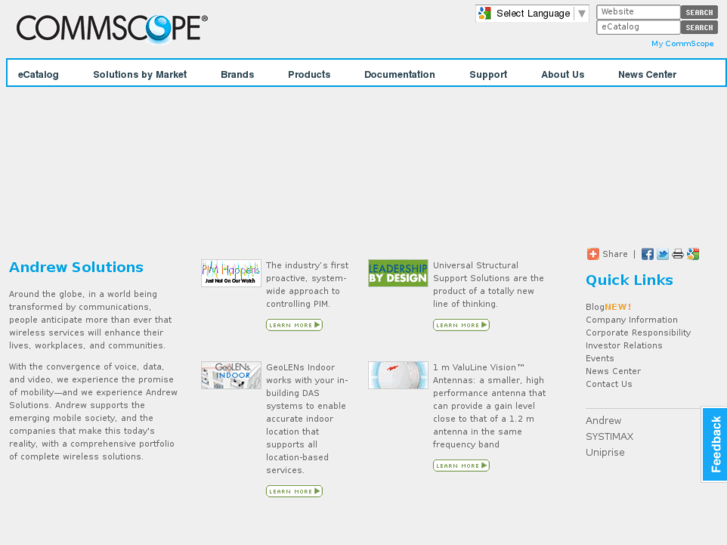Click the Quick Links heading
Viewport: 727px width, 545px height.
point(629,280)
